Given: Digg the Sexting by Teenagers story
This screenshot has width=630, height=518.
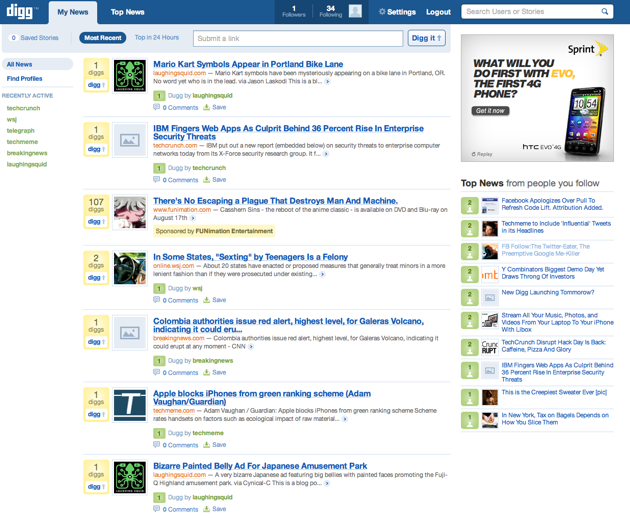Looking at the screenshot, I should point(96,278).
